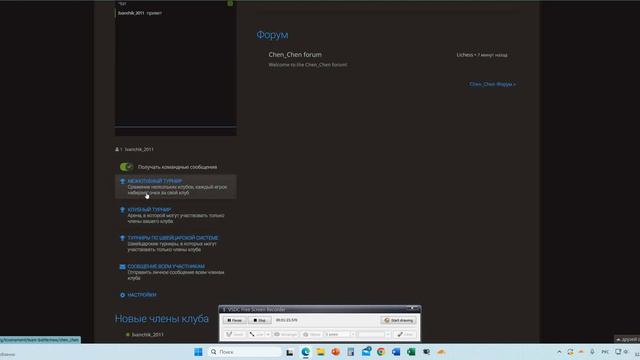Click the Swiss system tournaments trophy icon
The image size is (640, 360).
(x=122, y=238)
